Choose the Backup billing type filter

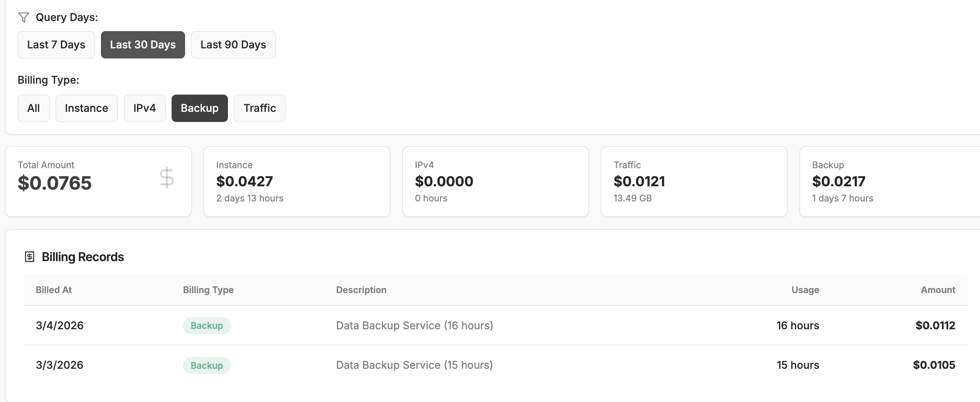(x=199, y=108)
